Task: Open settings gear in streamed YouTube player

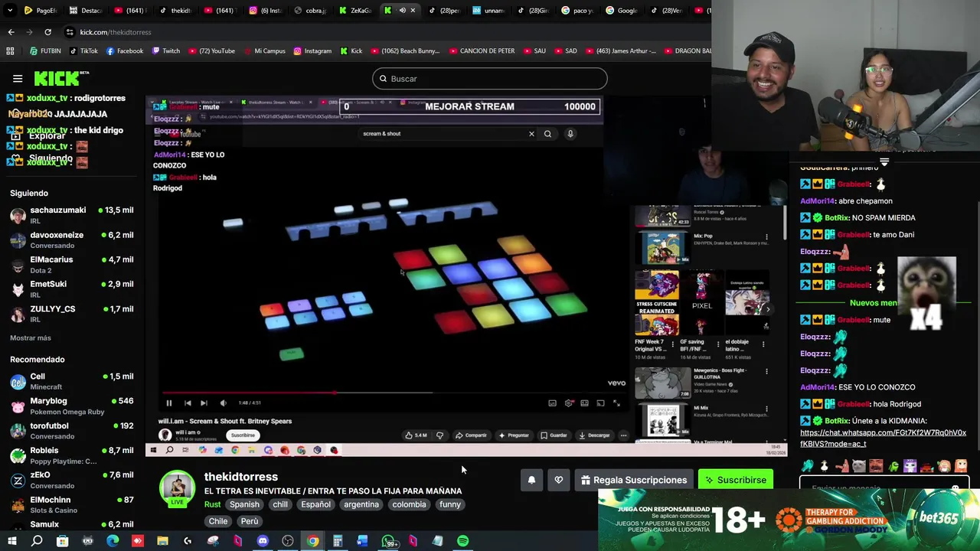Action: click(x=569, y=403)
